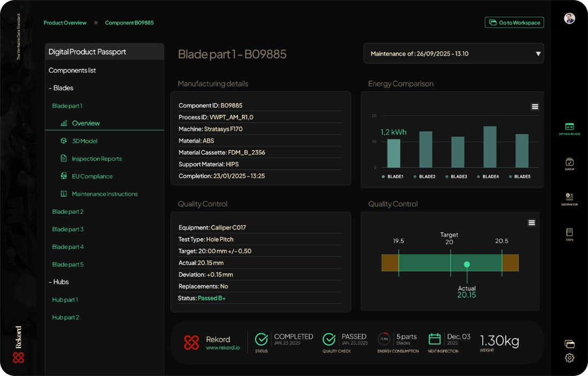Collapse the Blades group
588x376 pixels.
61,88
